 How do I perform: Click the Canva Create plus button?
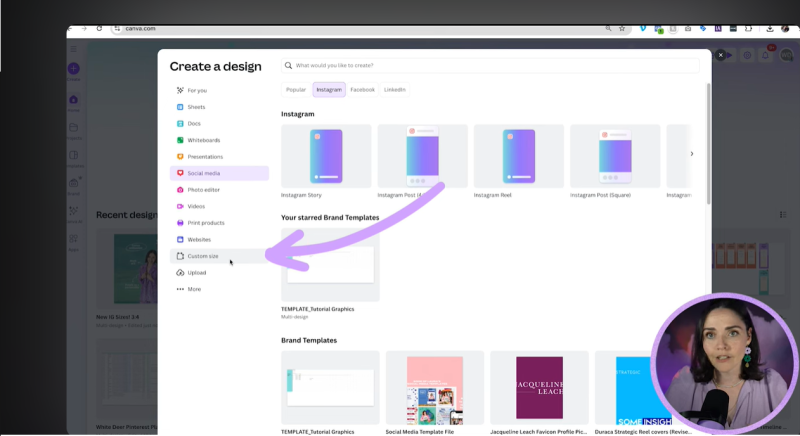coord(73,68)
